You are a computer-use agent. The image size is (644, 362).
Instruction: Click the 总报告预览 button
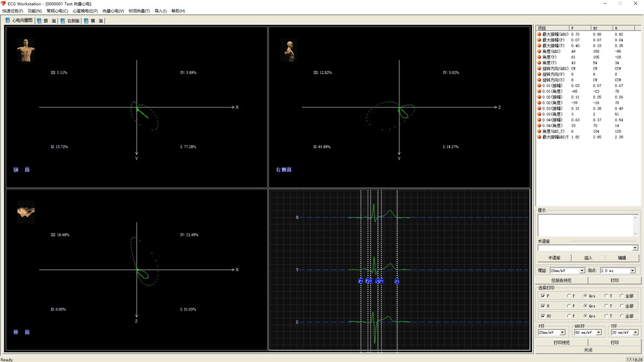(562, 280)
